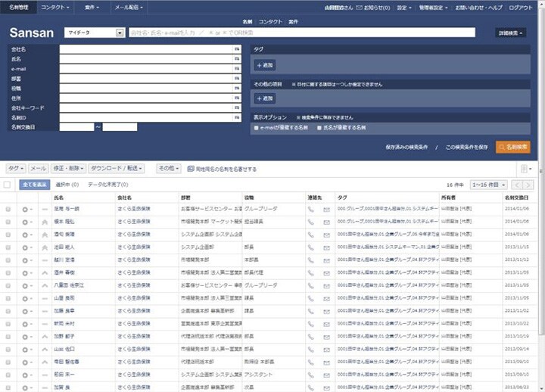545x392 pixels.
Task: Click この検索条件を保存 link
Action: tap(466, 148)
